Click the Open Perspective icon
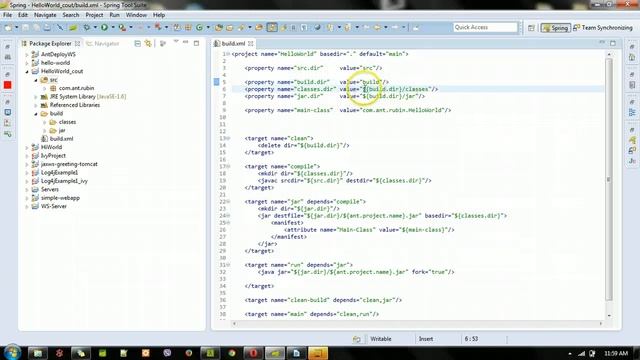Image resolution: width=640 pixels, height=360 pixels. coord(531,28)
